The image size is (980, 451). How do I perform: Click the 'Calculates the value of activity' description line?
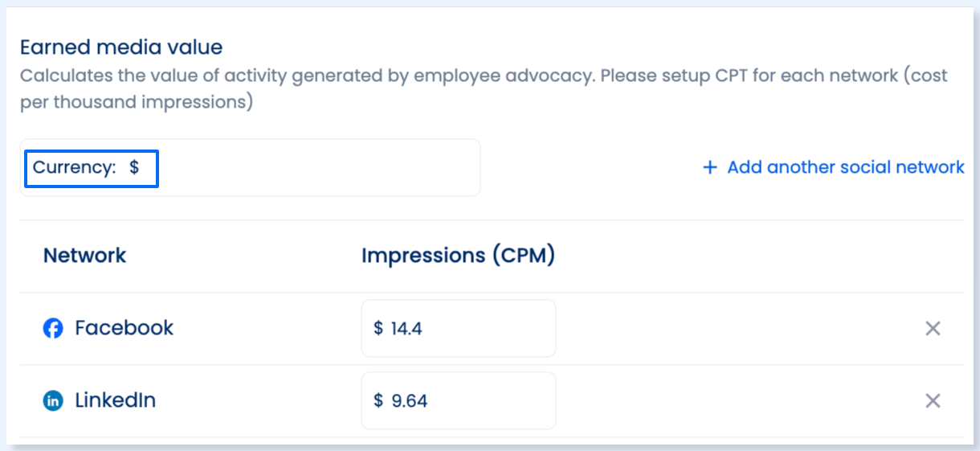point(484,76)
